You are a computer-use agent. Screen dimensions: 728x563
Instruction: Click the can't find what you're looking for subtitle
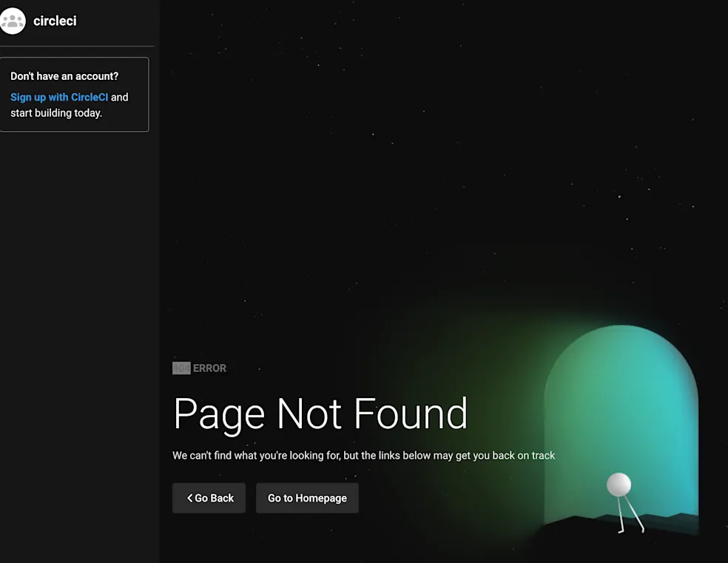[x=363, y=456]
